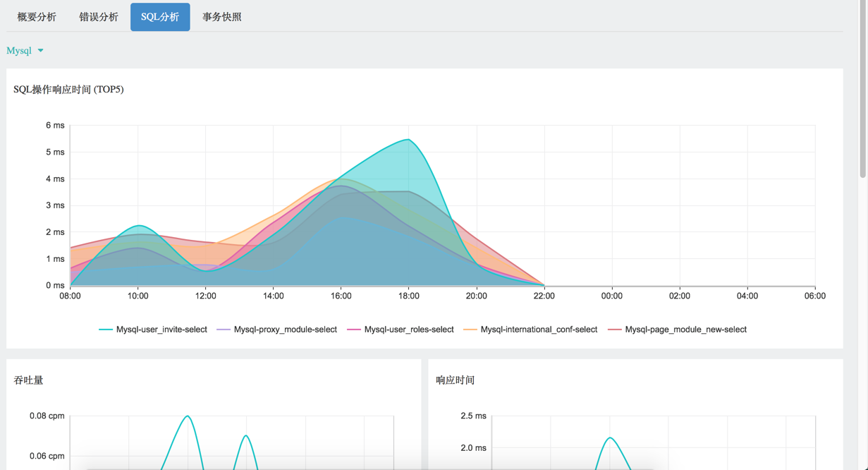The image size is (868, 470).
Task: Switch to the 错误分析 tab
Action: [99, 17]
